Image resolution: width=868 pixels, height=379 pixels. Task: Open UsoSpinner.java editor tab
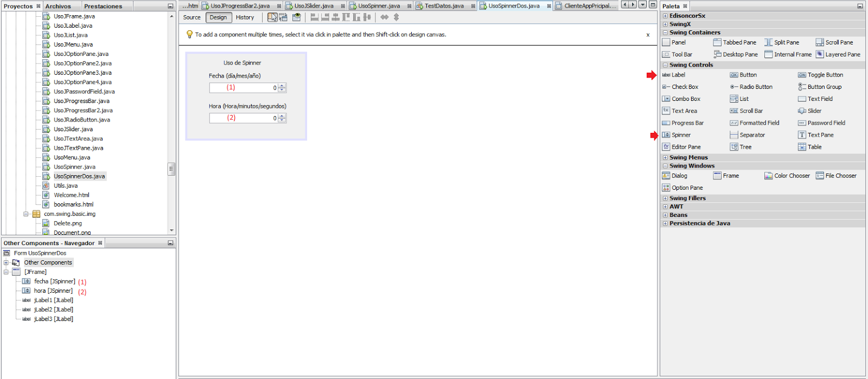379,6
